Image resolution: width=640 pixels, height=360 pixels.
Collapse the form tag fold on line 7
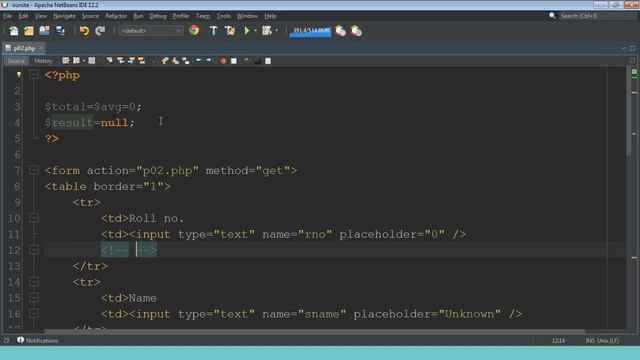coord(34,170)
